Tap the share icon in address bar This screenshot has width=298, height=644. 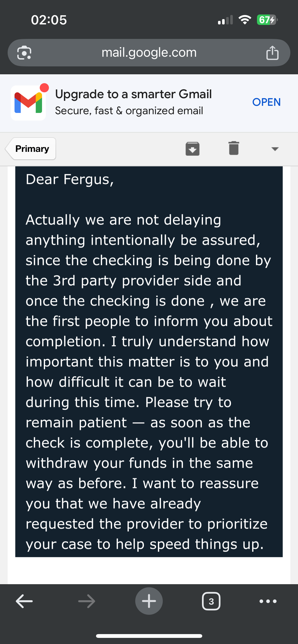(272, 53)
